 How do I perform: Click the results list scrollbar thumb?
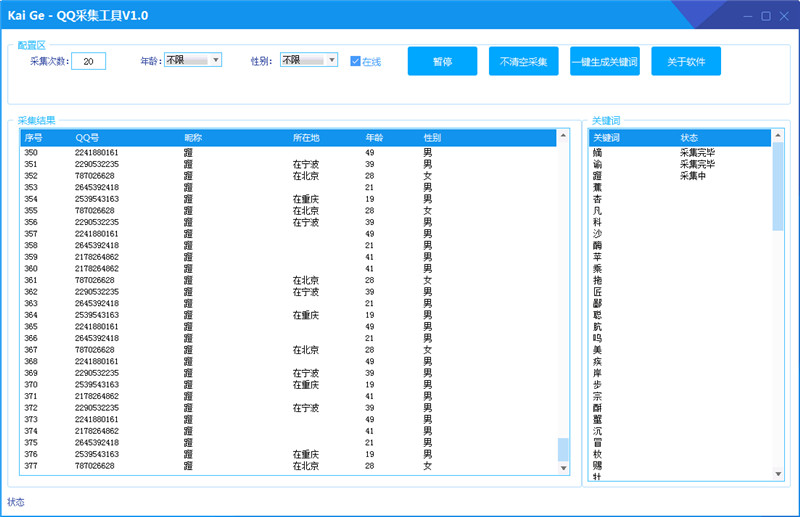[563, 450]
